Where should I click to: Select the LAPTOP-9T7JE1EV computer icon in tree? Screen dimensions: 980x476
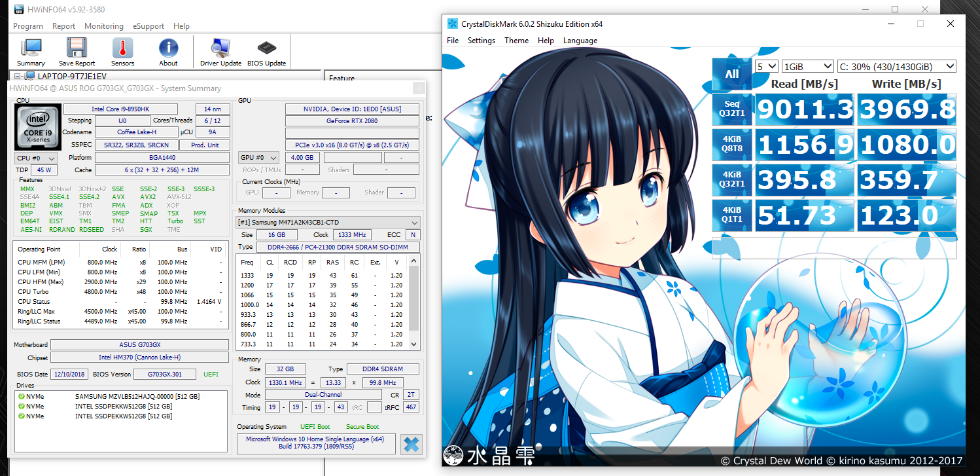tap(29, 77)
